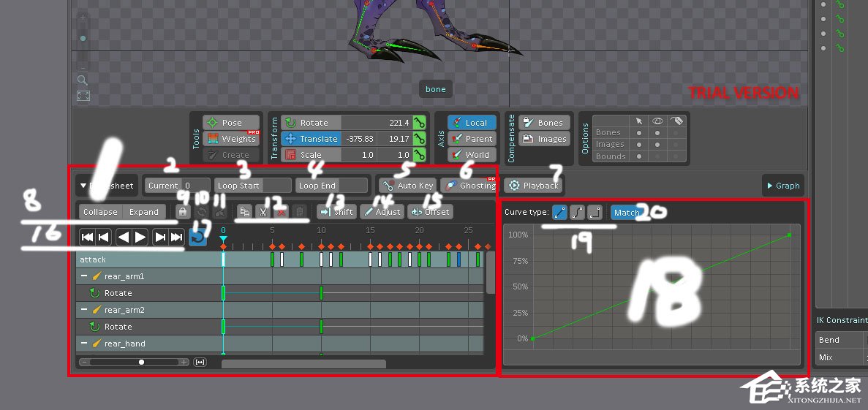Activate the Rotate transform tool
Screen dimensions: 868x410
311,122
